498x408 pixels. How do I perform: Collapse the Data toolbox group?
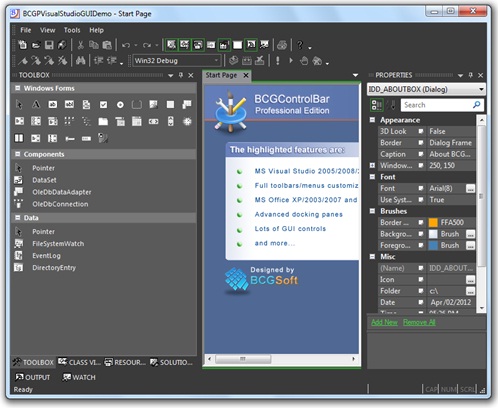(x=18, y=217)
